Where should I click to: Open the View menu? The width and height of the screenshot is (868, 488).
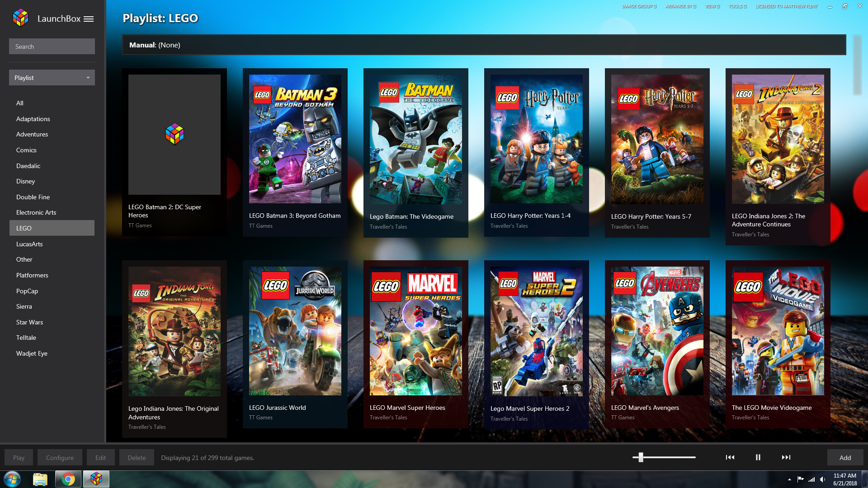coord(712,6)
